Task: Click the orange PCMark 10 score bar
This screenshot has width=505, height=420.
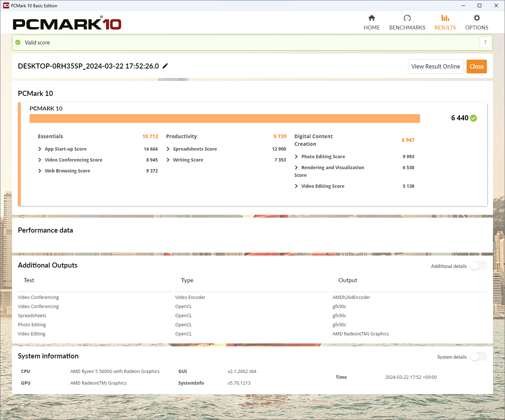Action: point(224,118)
